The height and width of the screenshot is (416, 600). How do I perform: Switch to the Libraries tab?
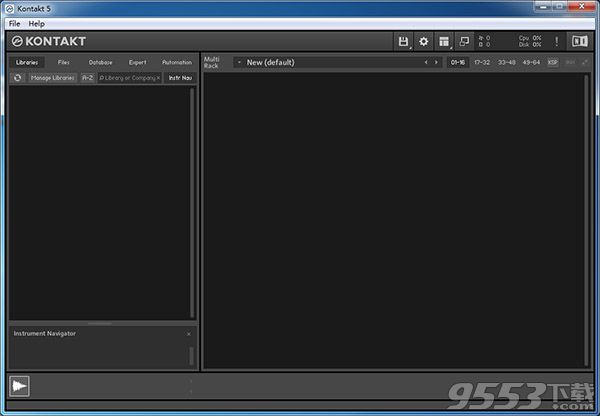point(27,62)
